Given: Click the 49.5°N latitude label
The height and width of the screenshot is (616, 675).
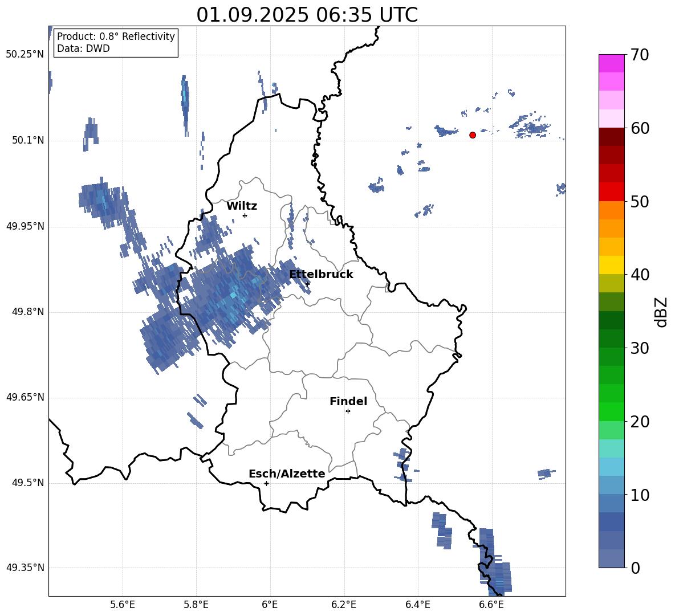Looking at the screenshot, I should (28, 483).
